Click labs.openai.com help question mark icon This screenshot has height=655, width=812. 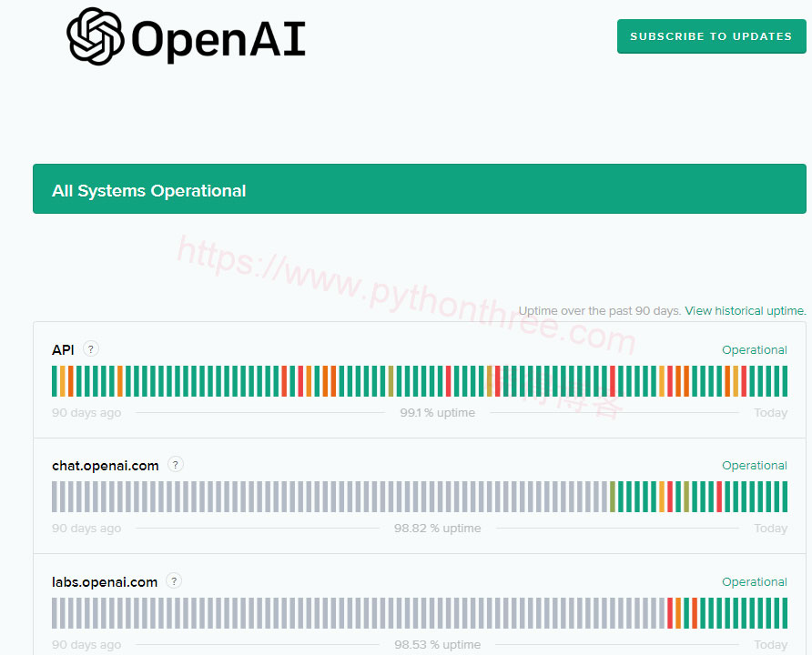tap(174, 581)
